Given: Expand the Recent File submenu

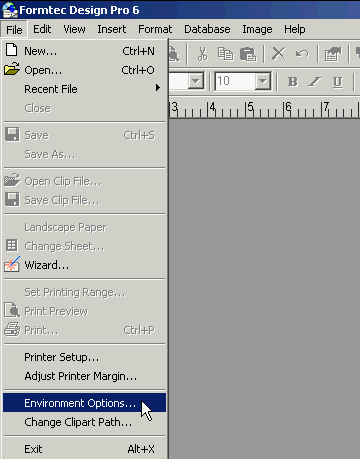Looking at the screenshot, I should (x=85, y=89).
